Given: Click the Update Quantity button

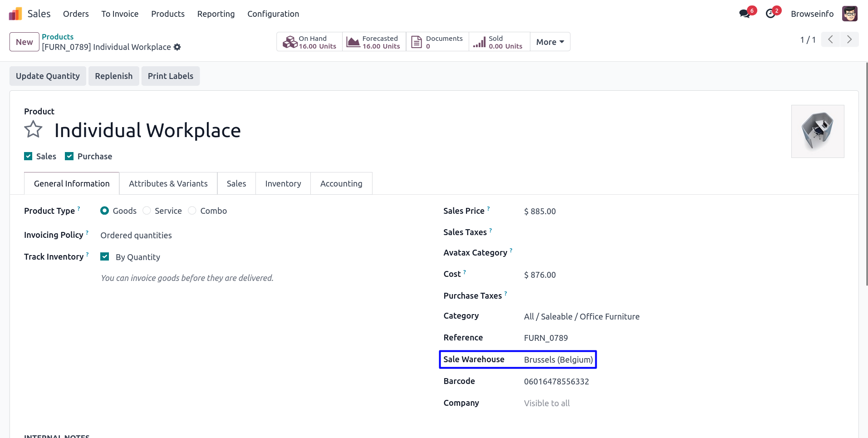Looking at the screenshot, I should (x=48, y=76).
